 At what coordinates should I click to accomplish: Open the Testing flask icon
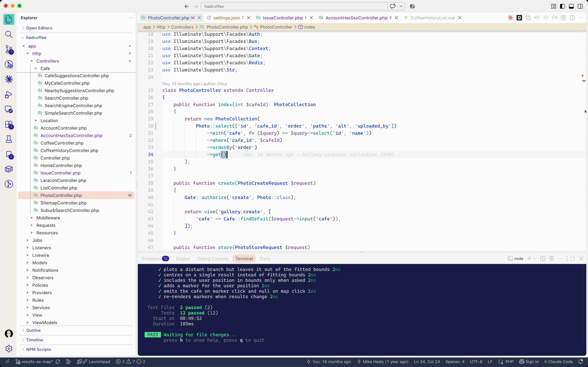pyautogui.click(x=9, y=139)
